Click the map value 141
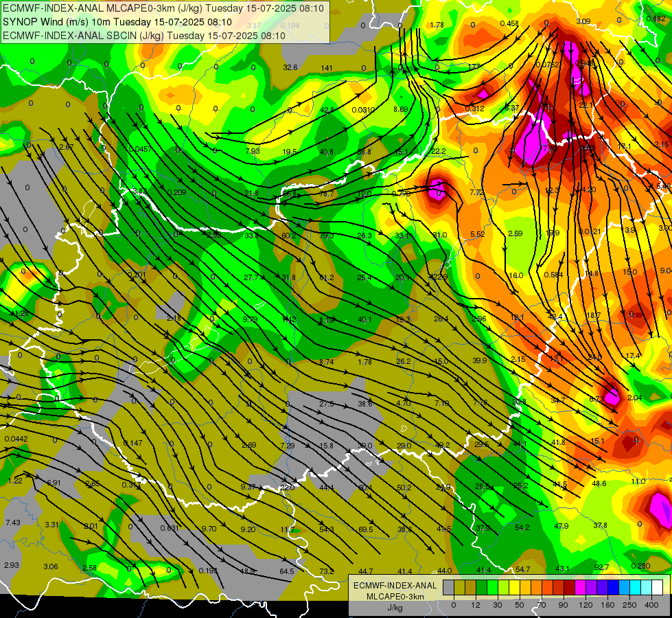This screenshot has width=672, height=618. pyautogui.click(x=327, y=68)
